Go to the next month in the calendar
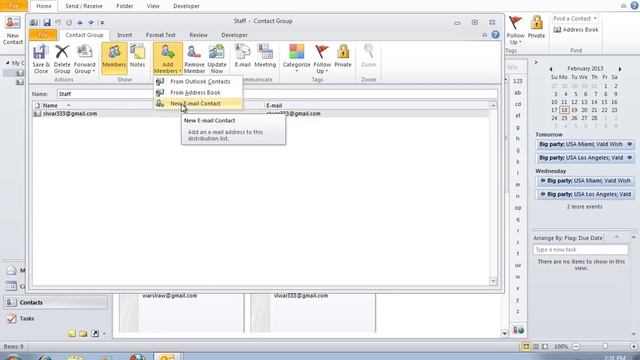This screenshot has height=360, width=640. [x=620, y=69]
